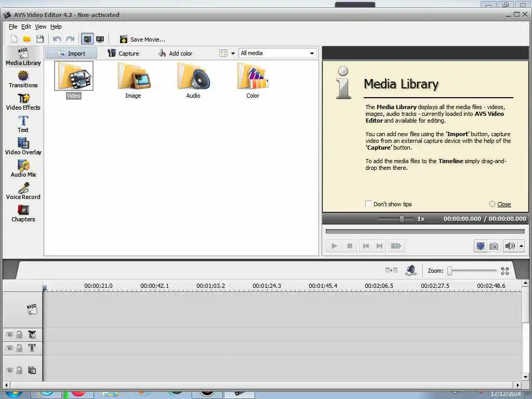Open the Video Overlay panel

coord(23,147)
